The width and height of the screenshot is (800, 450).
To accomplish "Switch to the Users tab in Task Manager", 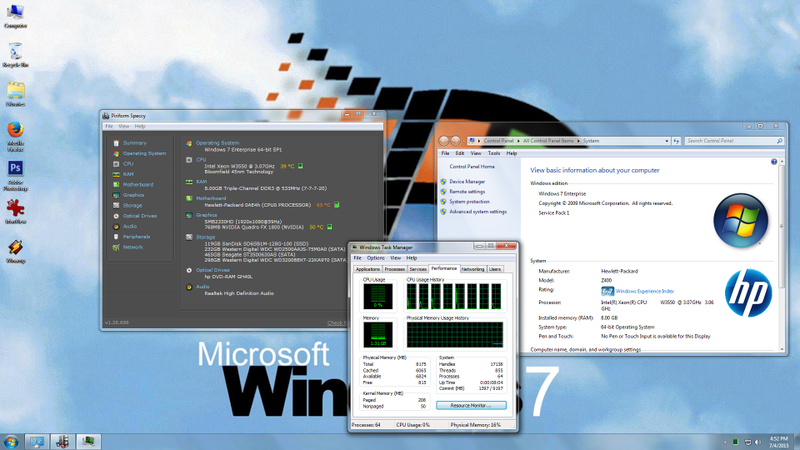I will coord(495,269).
